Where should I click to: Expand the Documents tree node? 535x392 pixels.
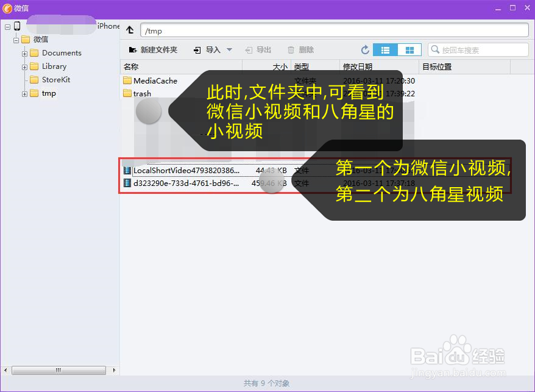(24, 54)
